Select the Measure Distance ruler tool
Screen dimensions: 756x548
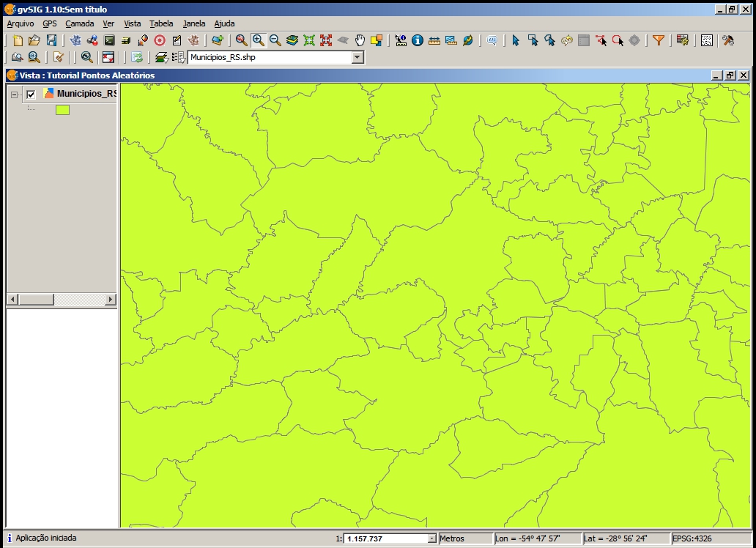(x=434, y=40)
